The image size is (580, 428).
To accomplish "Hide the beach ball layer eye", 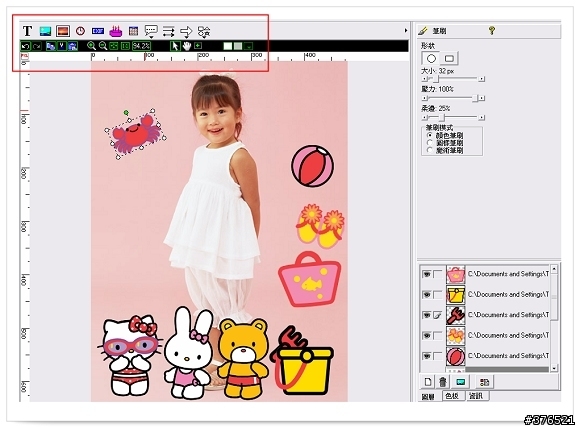I will pyautogui.click(x=426, y=356).
